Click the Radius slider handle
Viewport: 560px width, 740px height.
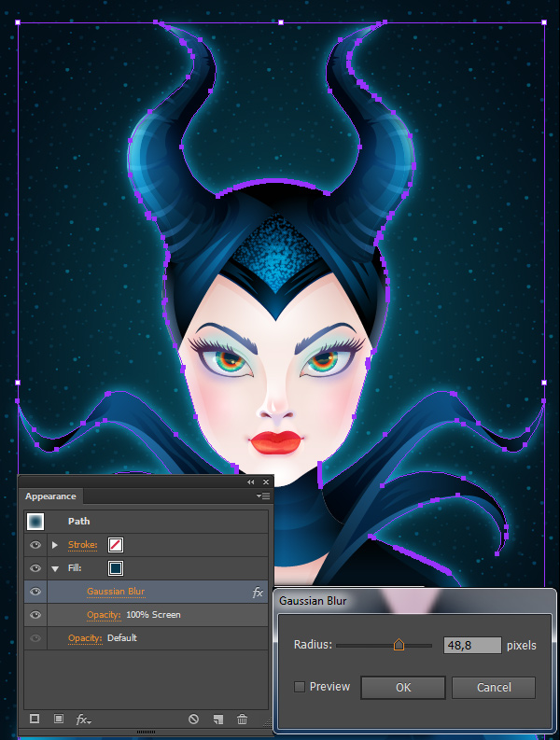[x=399, y=644]
